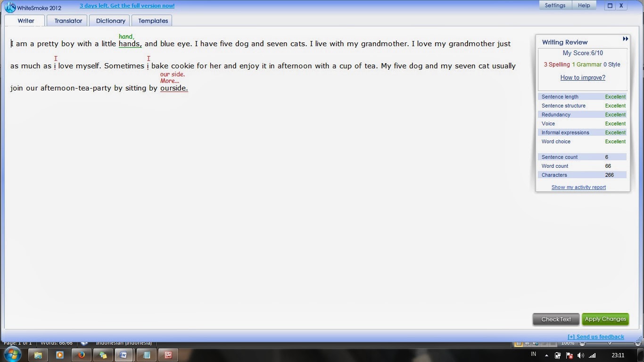The image size is (644, 362).
Task: Click the Apply Changes button
Action: pos(605,319)
